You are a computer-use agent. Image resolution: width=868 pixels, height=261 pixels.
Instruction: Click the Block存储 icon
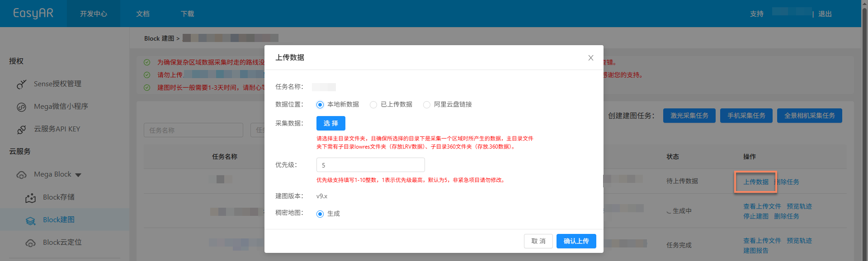tap(30, 198)
